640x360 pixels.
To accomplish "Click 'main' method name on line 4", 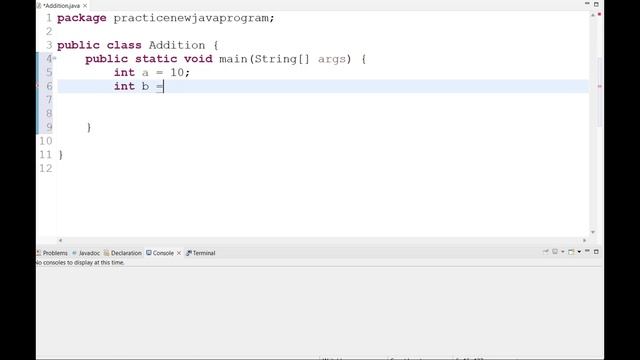I will point(233,59).
